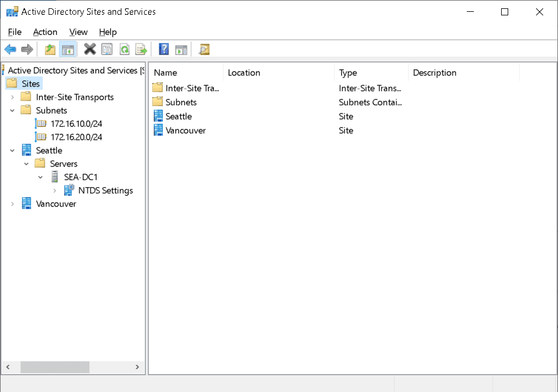The image size is (558, 392).
Task: Click the Find magnifier toolbar icon
Action: pyautogui.click(x=204, y=49)
